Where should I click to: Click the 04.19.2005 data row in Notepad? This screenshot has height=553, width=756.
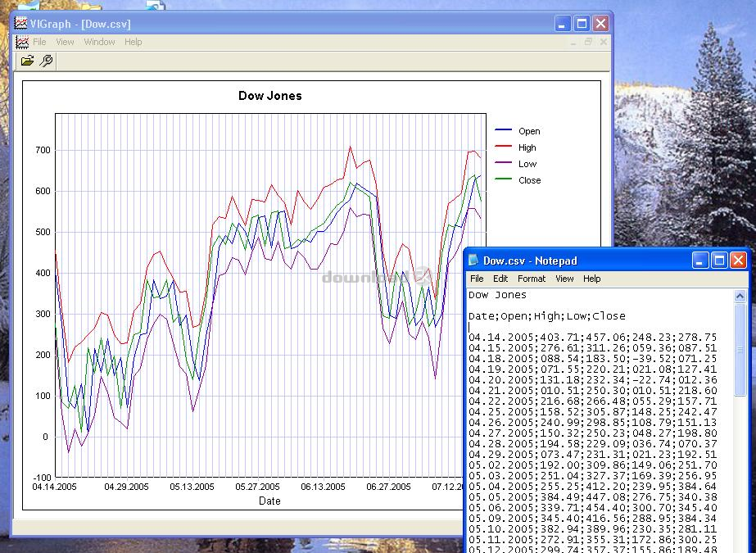(592, 369)
